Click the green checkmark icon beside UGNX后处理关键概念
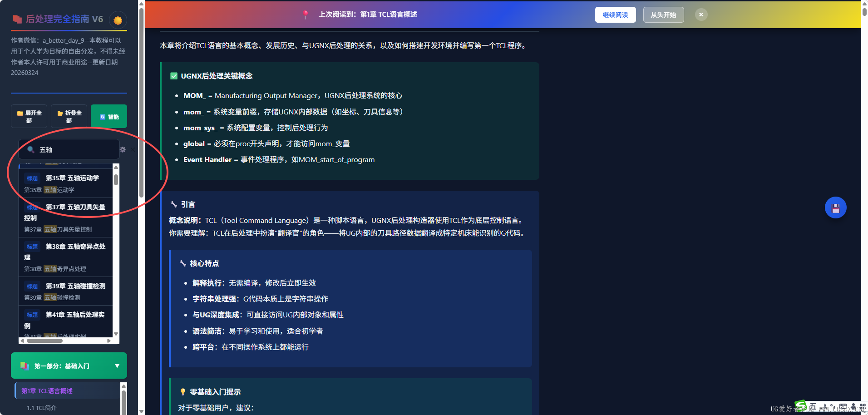 click(174, 76)
